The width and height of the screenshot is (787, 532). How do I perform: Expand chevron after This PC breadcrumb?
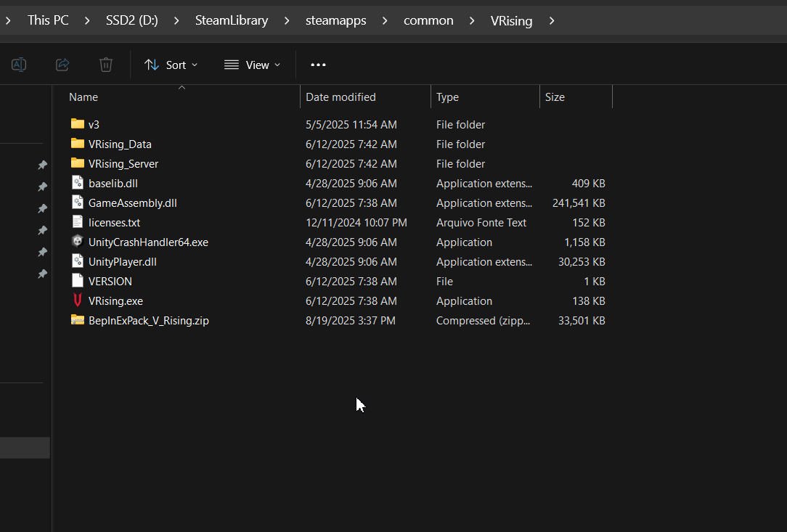(x=87, y=20)
